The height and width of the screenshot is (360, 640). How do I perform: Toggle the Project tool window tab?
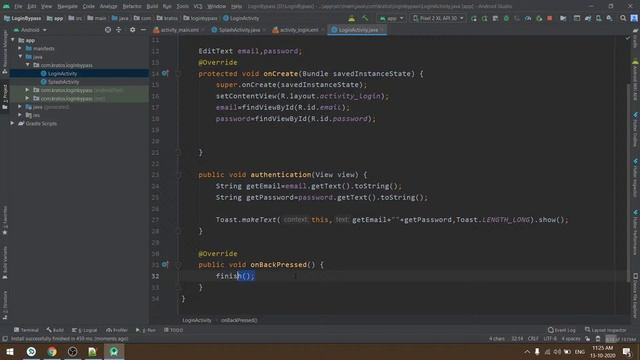(5, 97)
